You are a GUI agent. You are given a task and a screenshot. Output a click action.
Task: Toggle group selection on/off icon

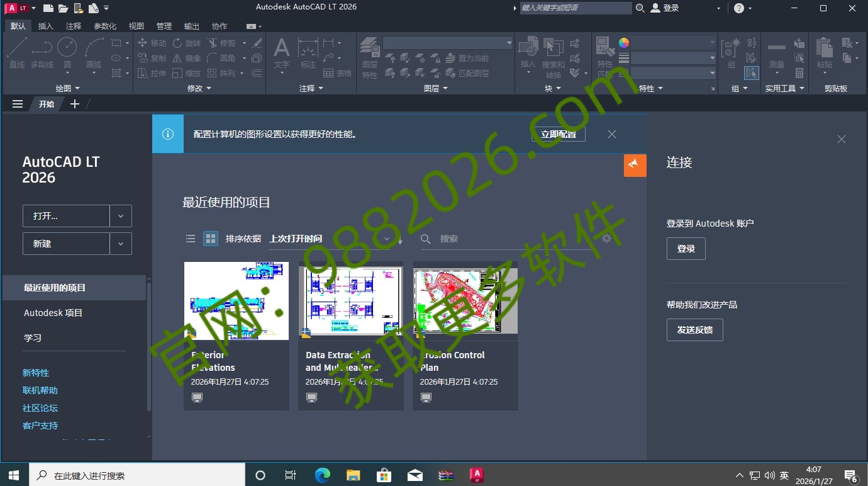tap(752, 73)
